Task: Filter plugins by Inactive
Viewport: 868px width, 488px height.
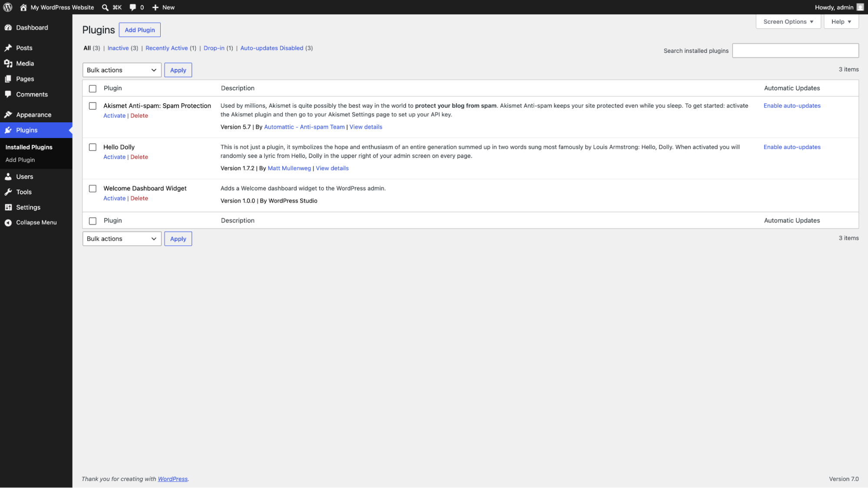Action: point(118,48)
